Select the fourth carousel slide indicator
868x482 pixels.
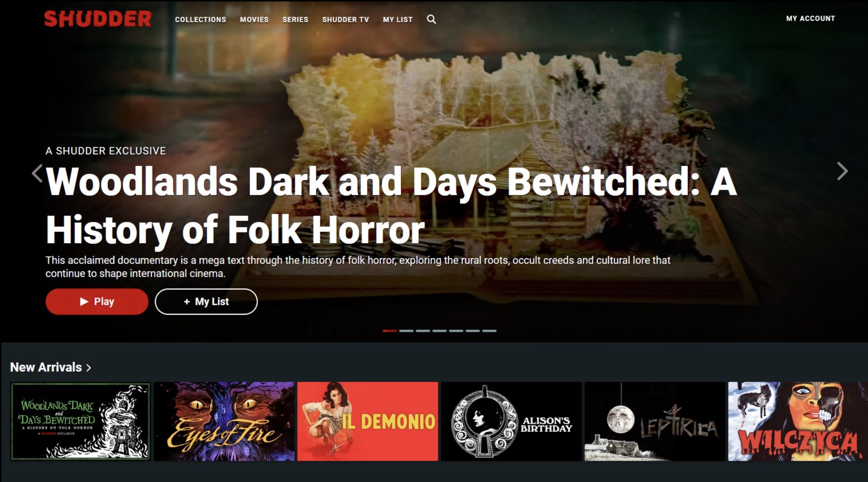[439, 331]
